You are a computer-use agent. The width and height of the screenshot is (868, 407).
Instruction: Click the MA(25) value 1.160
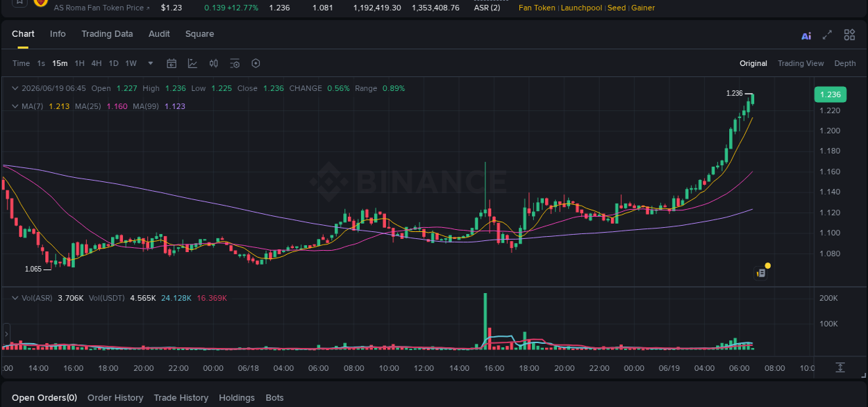117,106
